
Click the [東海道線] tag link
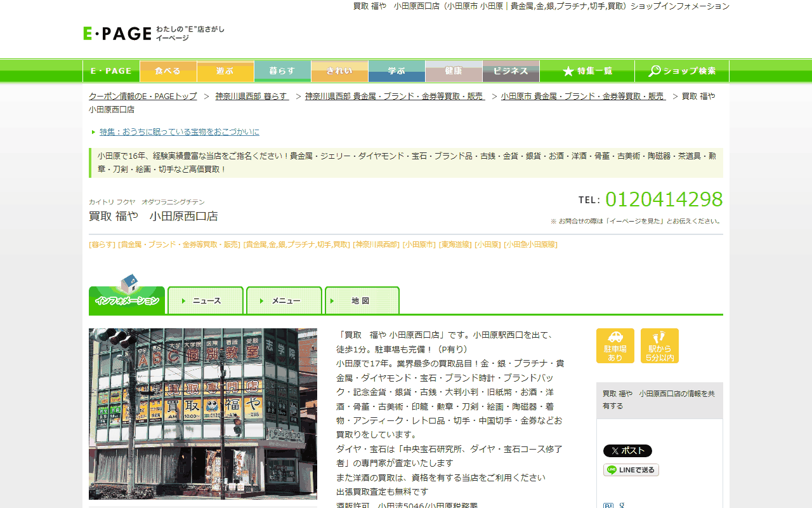tap(455, 244)
